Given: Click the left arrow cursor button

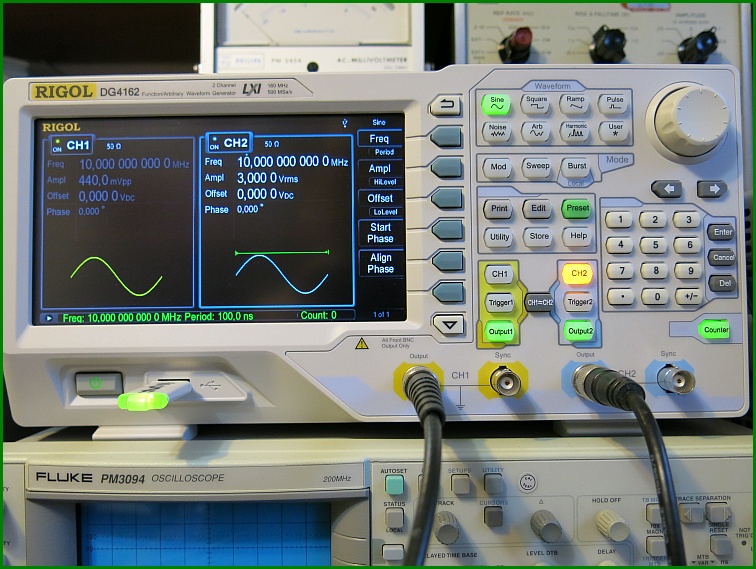Looking at the screenshot, I should (668, 189).
